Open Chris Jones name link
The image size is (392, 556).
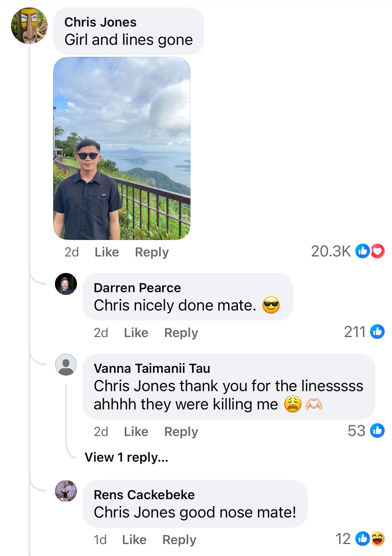click(x=100, y=22)
